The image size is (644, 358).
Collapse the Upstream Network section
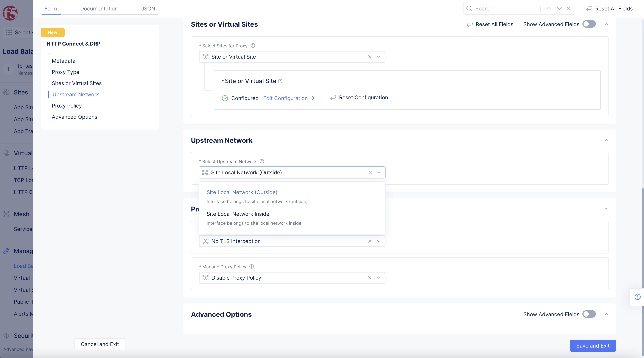tap(606, 140)
